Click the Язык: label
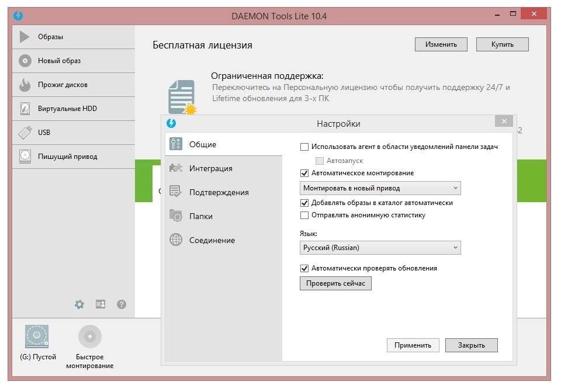Screen dimensions: 561x392 [x=309, y=234]
